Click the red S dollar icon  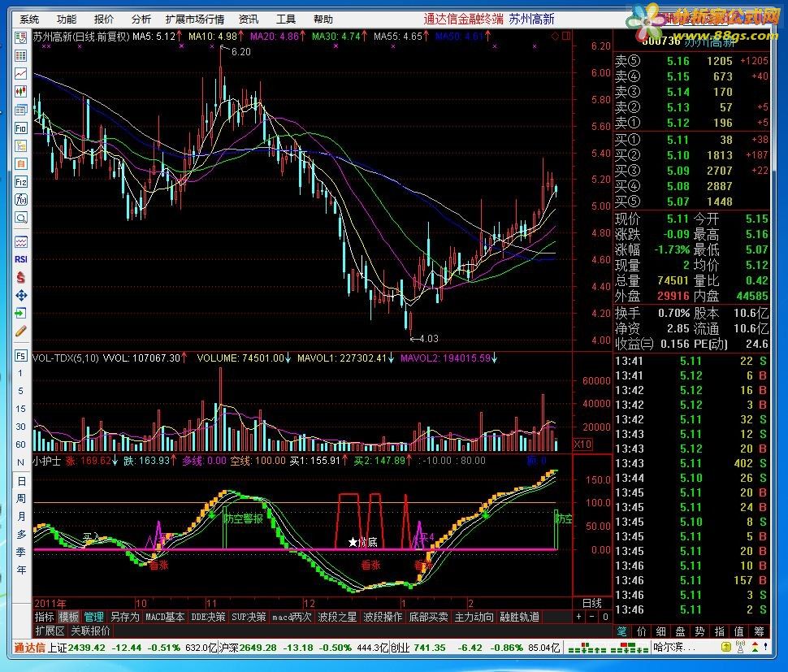[20, 277]
